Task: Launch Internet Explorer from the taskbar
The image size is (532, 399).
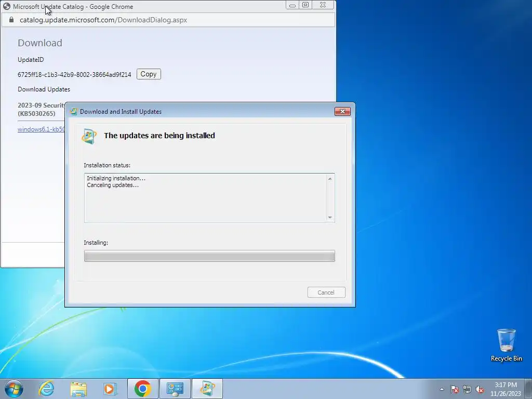Action: pyautogui.click(x=46, y=389)
